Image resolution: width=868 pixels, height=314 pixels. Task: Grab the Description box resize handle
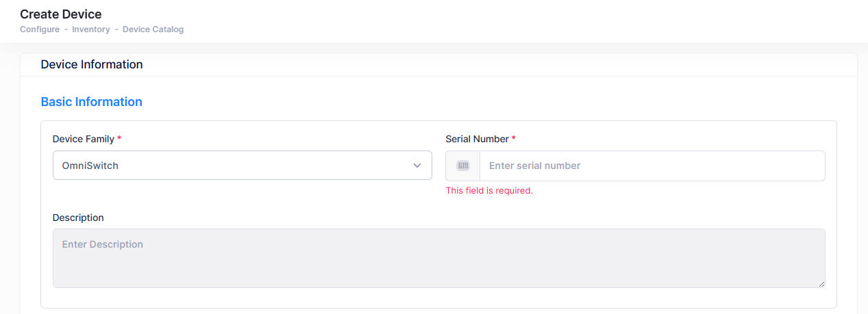pos(821,283)
